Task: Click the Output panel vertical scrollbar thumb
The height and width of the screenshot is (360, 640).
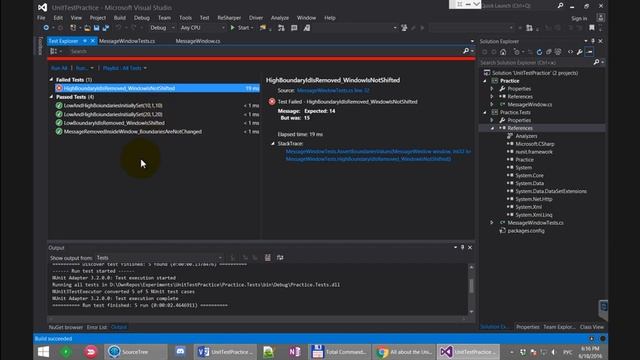Action: (471, 285)
